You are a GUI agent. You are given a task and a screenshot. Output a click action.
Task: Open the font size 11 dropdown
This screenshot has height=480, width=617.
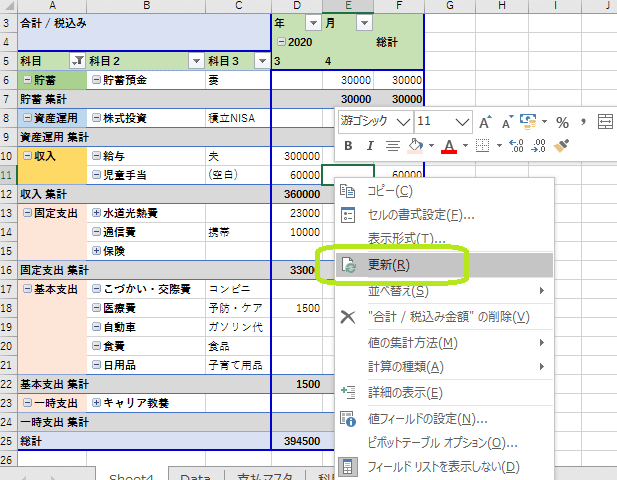click(x=462, y=122)
